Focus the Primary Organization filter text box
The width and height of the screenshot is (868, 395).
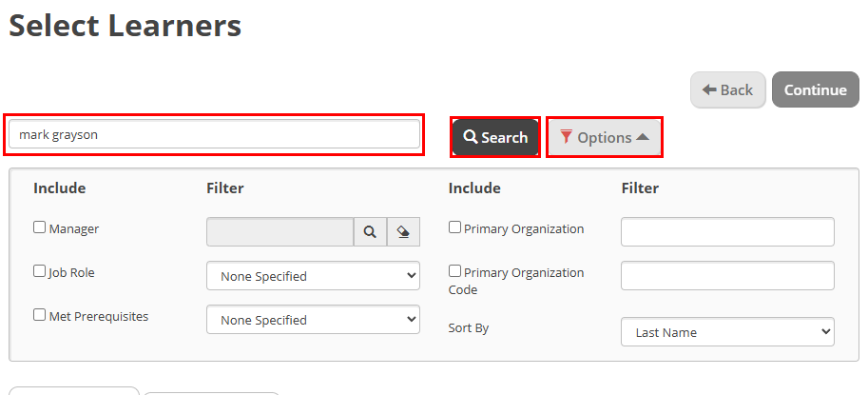727,231
